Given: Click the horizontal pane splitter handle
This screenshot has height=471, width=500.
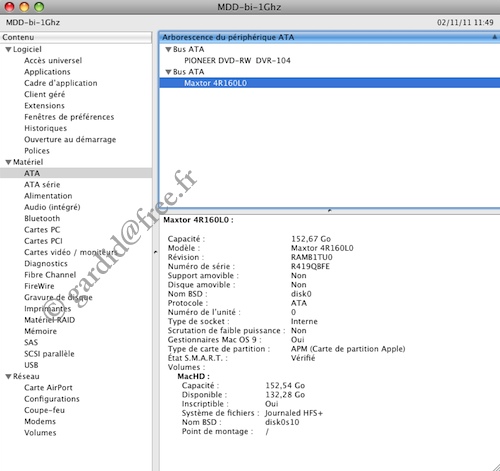Looking at the screenshot, I should (x=329, y=210).
